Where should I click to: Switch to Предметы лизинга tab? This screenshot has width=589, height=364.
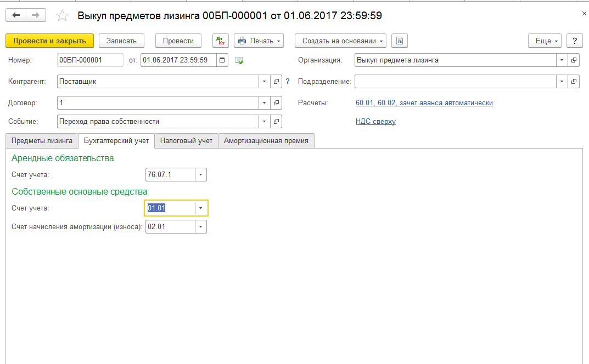42,141
